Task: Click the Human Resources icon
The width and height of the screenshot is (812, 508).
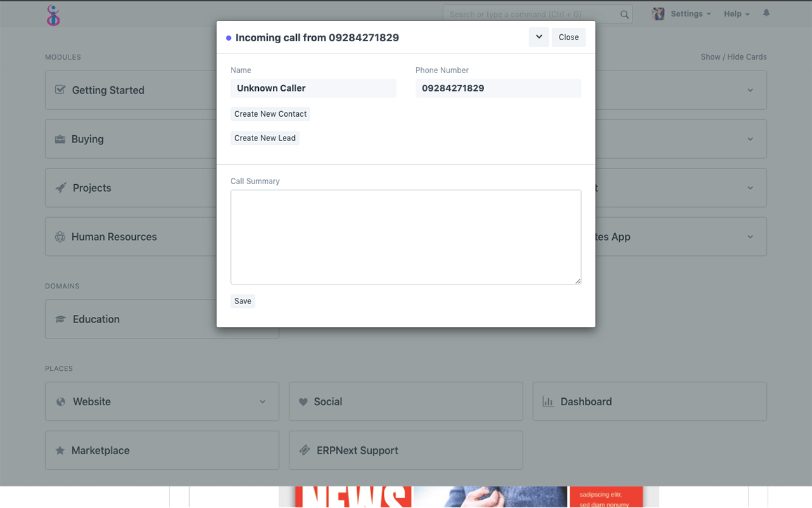Action: [60, 236]
